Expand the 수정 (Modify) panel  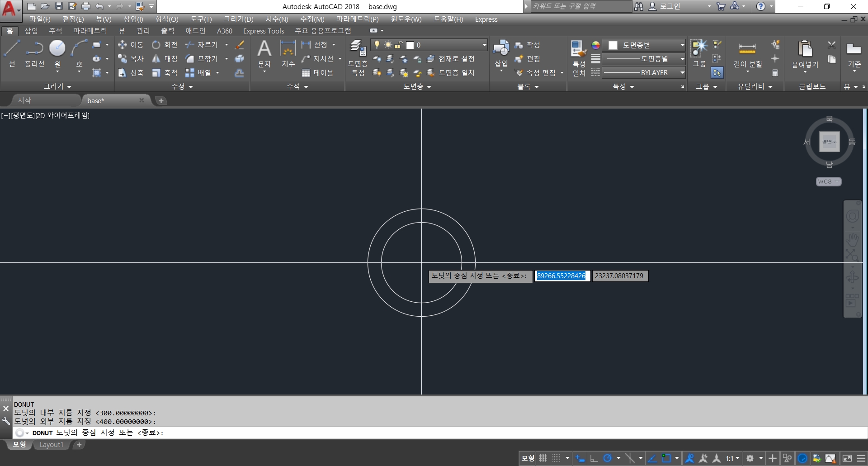(182, 86)
